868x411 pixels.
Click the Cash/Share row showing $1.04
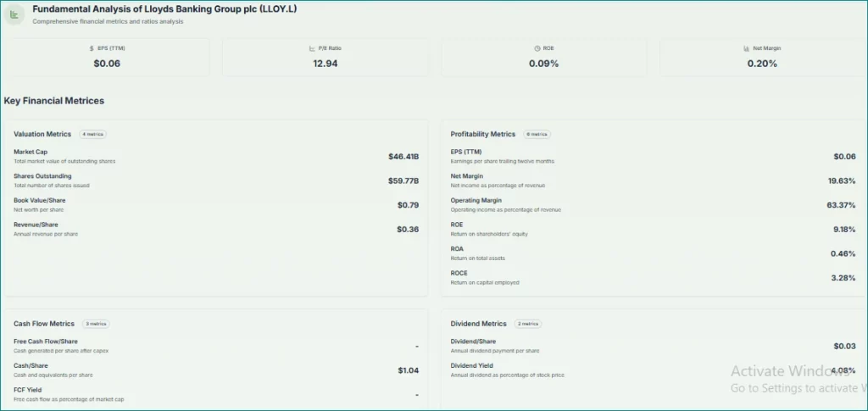click(x=215, y=370)
